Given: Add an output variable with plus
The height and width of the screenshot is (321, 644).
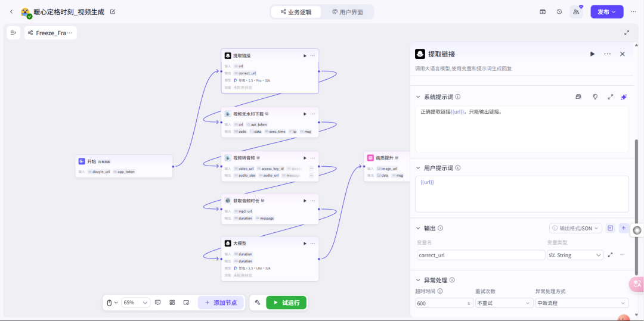Looking at the screenshot, I should click(624, 228).
